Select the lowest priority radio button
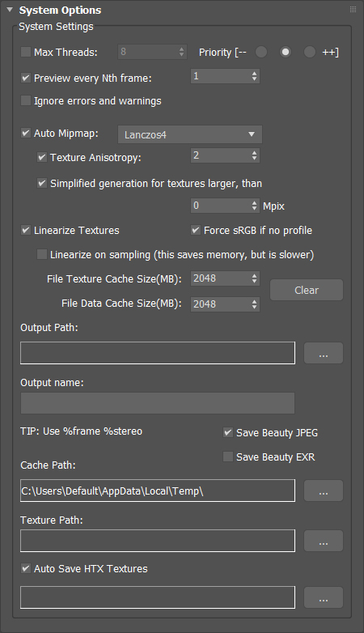364x633 pixels. point(261,52)
